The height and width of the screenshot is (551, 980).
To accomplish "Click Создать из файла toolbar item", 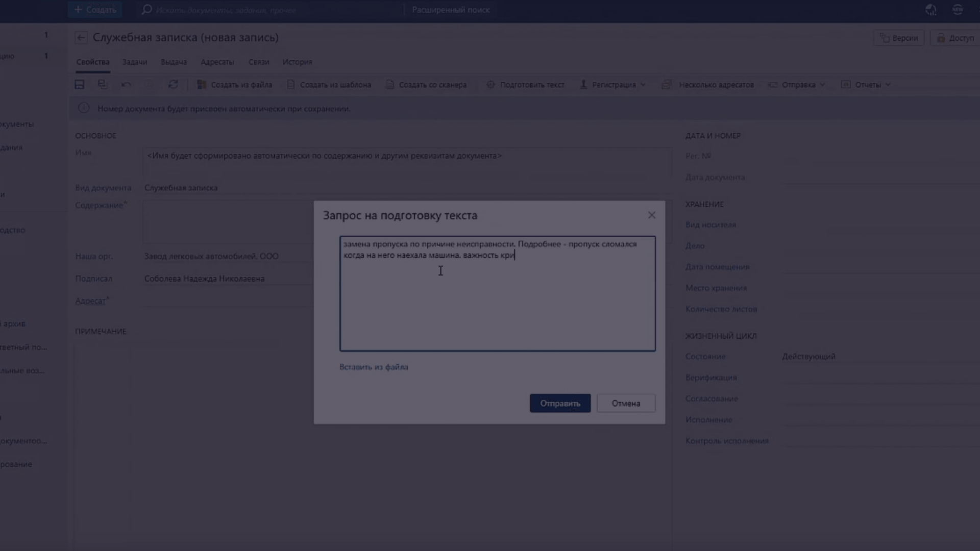I will [x=235, y=85].
